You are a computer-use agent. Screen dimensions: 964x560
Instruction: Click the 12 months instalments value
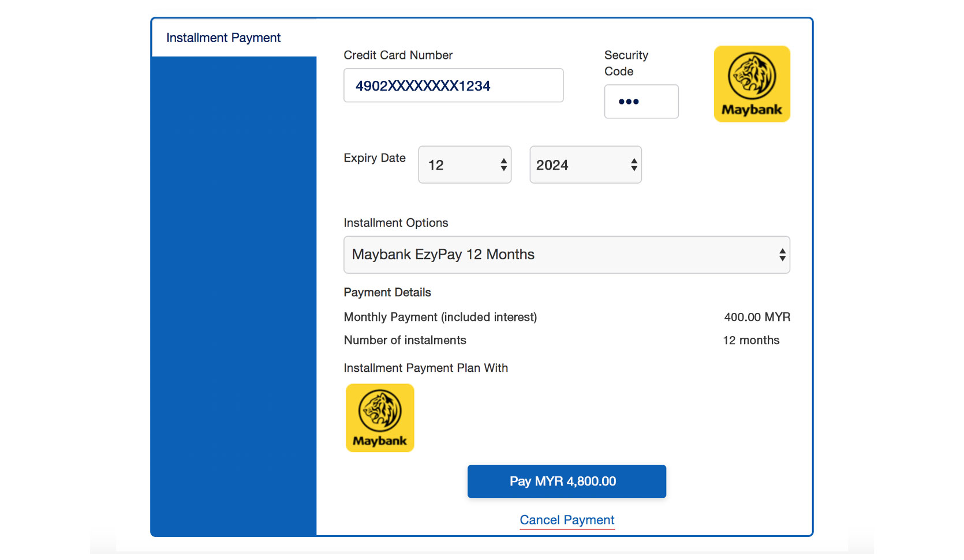point(751,340)
